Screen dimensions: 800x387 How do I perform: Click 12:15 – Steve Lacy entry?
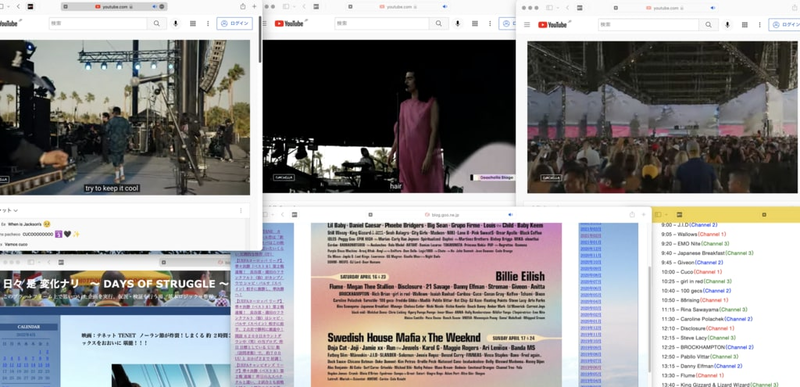[x=698, y=338]
